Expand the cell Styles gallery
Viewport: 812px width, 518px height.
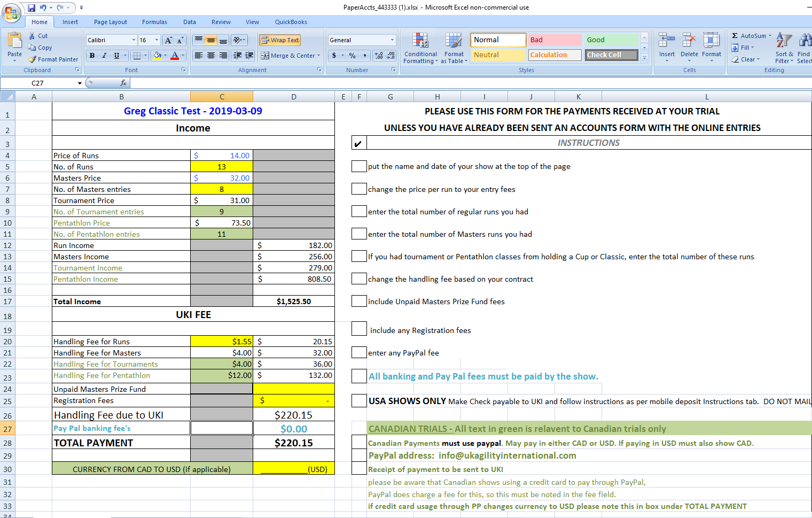(645, 58)
